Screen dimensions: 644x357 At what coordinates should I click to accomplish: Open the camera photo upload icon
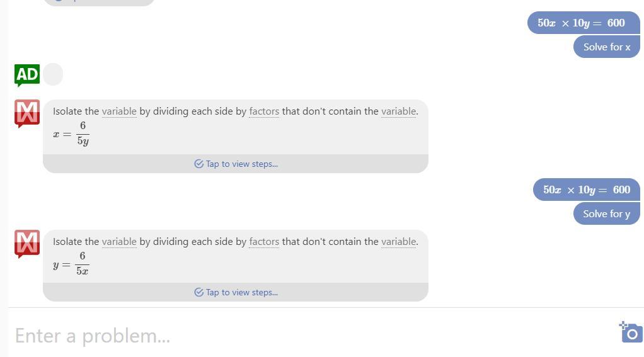[631, 332]
